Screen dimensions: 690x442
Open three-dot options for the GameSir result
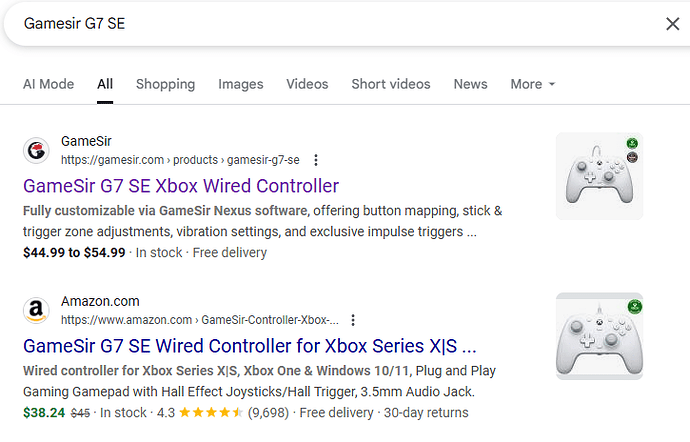pos(316,160)
